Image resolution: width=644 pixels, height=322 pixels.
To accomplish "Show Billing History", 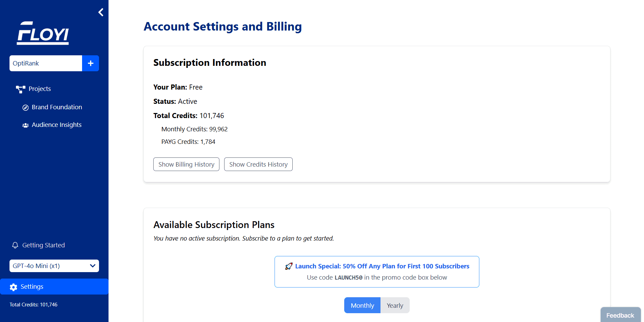I will click(x=186, y=165).
